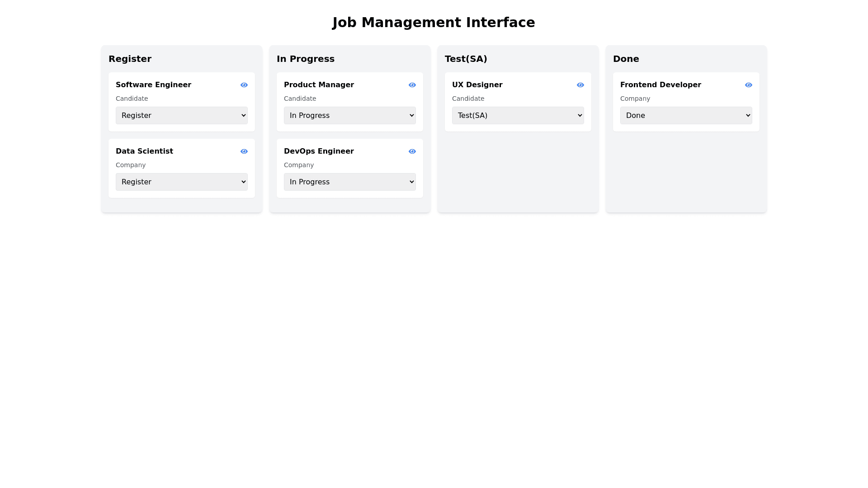Click the Frontend Developer job title

click(660, 85)
